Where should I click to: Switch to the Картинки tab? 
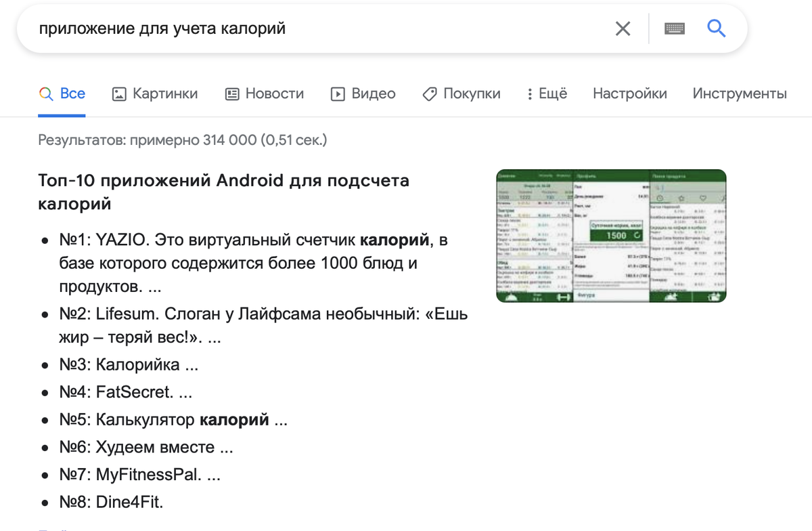(x=155, y=93)
